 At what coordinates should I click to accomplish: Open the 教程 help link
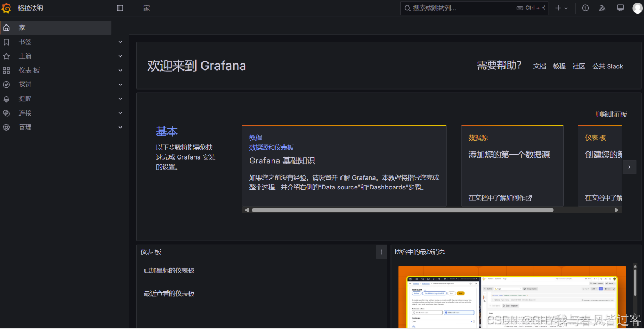[559, 67]
